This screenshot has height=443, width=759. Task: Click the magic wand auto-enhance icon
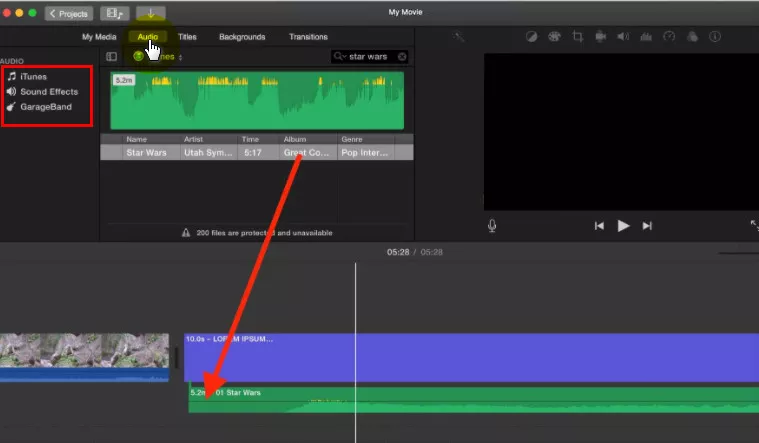tap(458, 37)
